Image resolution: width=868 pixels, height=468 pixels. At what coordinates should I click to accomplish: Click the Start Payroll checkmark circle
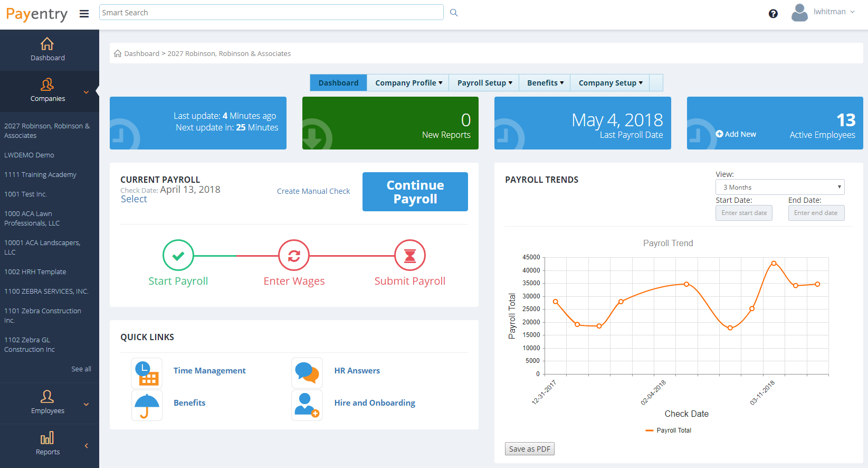178,256
